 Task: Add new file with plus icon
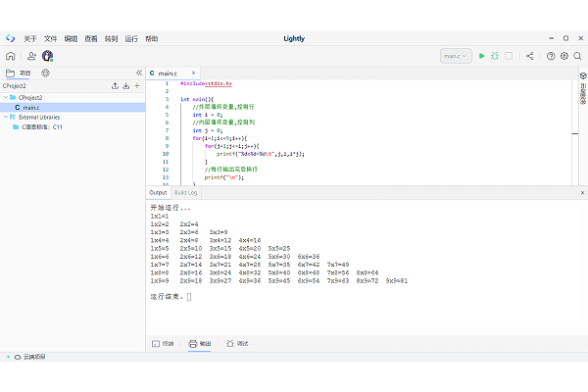137,86
